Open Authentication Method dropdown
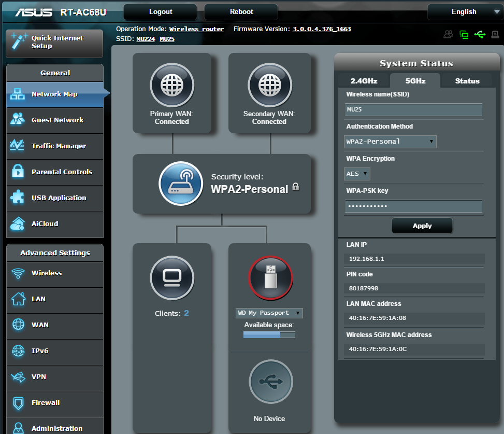The width and height of the screenshot is (504, 434). click(390, 142)
